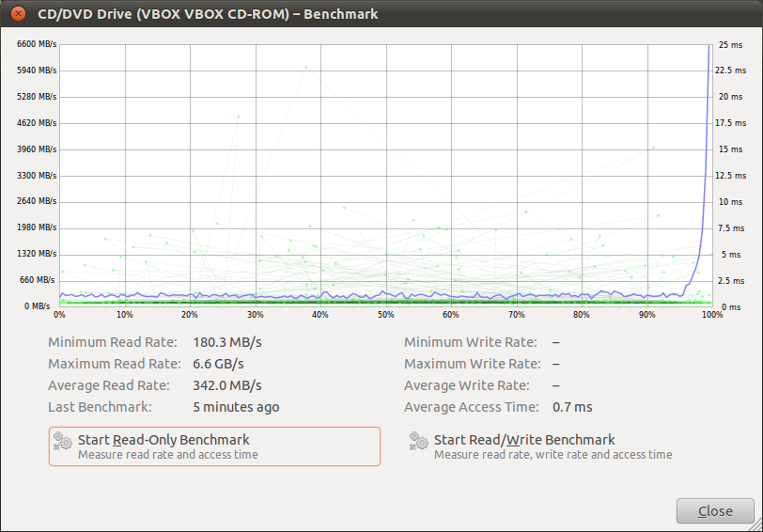Click the 20% x-axis label
763x532 pixels.
coord(189,315)
